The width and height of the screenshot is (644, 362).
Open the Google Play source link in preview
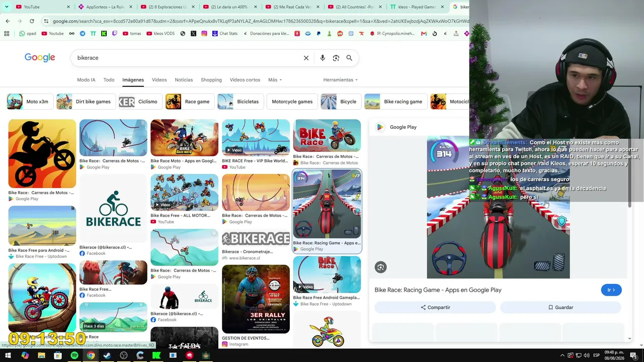[397, 127]
